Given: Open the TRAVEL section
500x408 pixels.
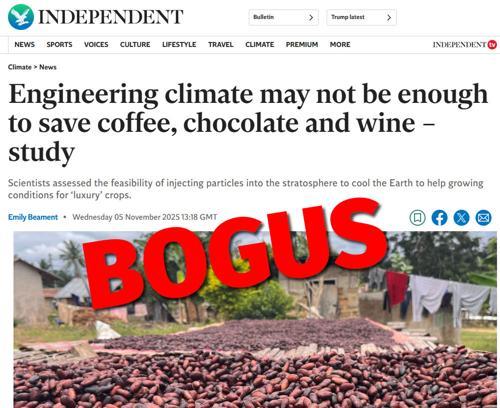Looking at the screenshot, I should (221, 45).
